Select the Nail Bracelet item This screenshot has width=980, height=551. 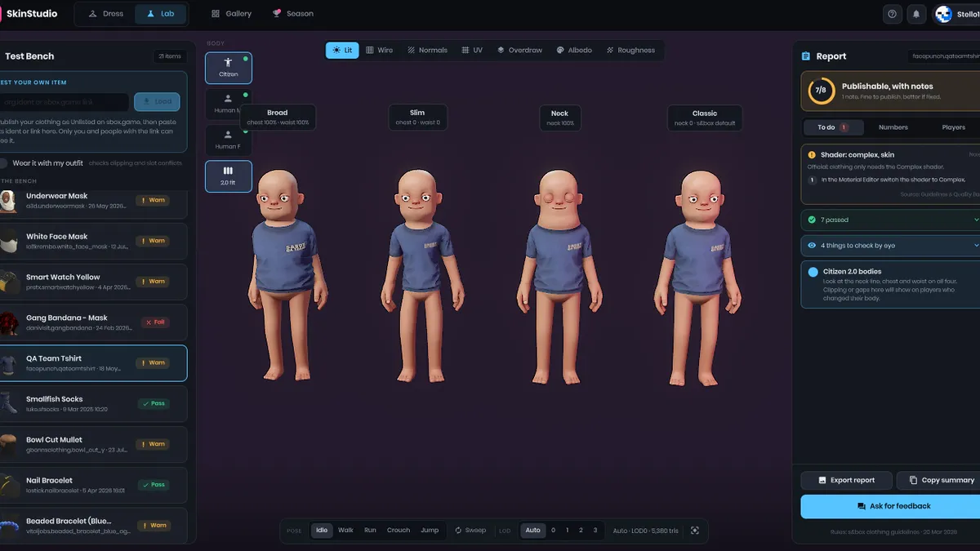point(93,485)
